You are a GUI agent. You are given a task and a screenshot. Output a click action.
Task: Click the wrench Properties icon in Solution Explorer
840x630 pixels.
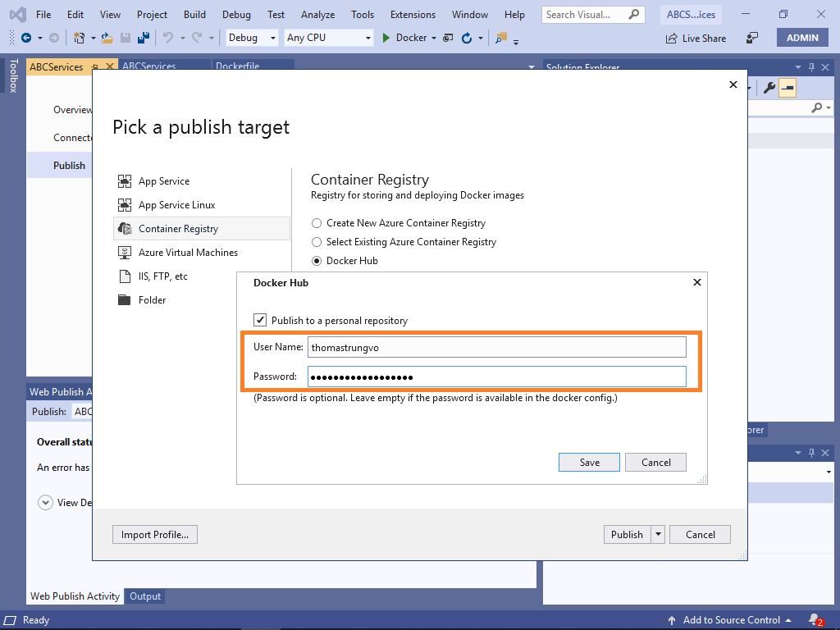point(769,87)
